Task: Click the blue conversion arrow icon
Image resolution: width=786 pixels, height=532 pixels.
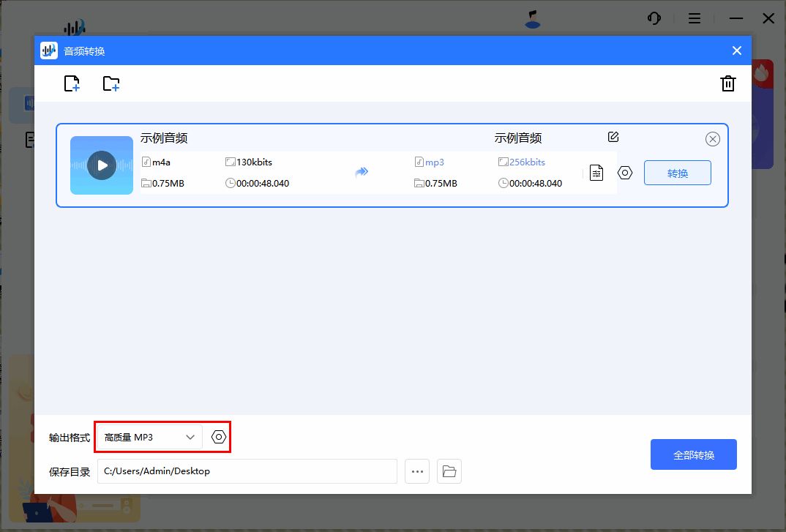Action: coord(362,173)
